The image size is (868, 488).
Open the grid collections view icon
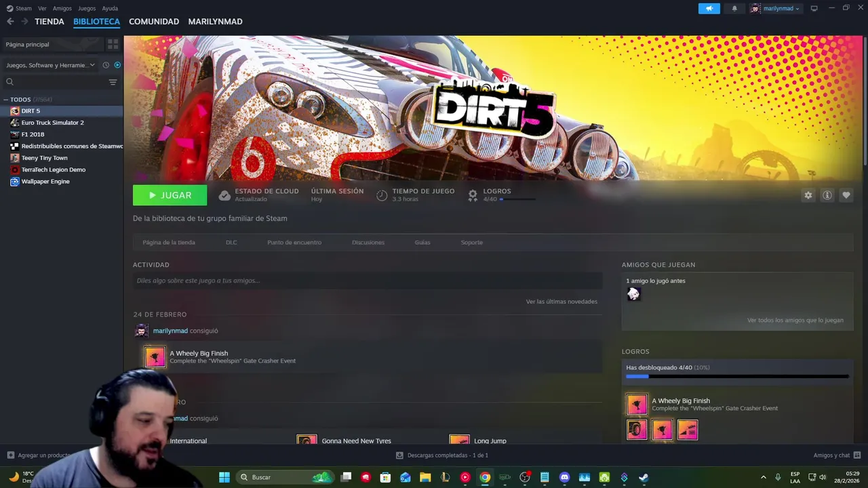pos(113,44)
